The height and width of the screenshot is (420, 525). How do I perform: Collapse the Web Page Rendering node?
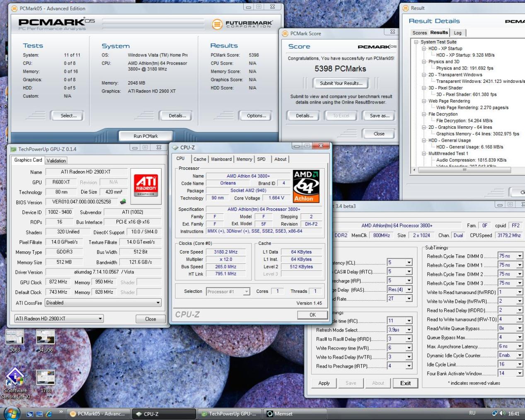pyautogui.click(x=424, y=101)
